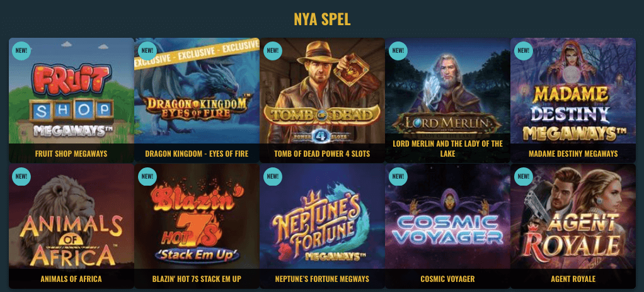Click the 'Lord Merlin and the Lady of the Lake' title
This screenshot has width=644, height=292.
click(447, 149)
